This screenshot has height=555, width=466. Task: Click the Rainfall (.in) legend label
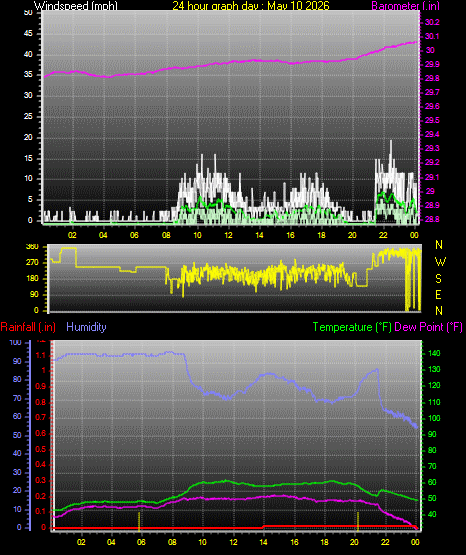click(x=28, y=327)
